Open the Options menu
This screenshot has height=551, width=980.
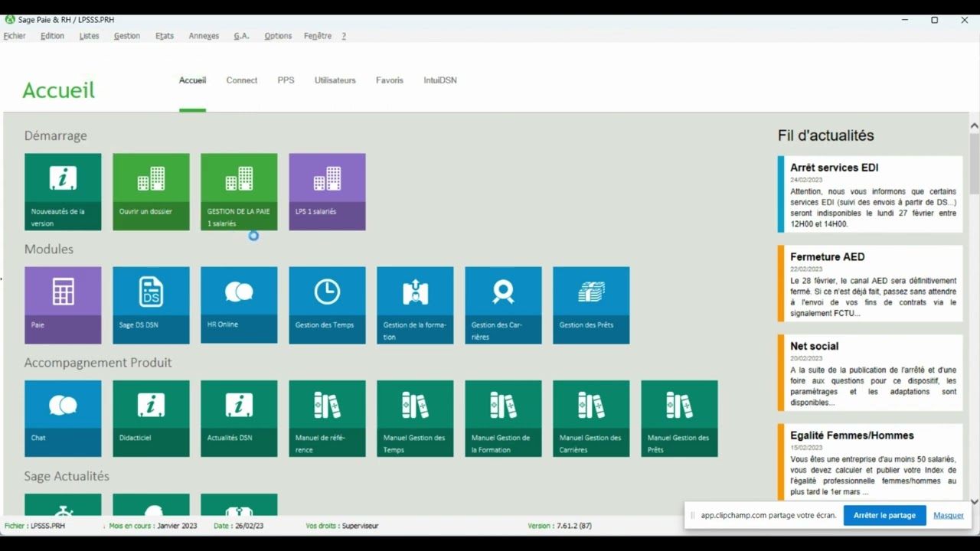pyautogui.click(x=278, y=36)
